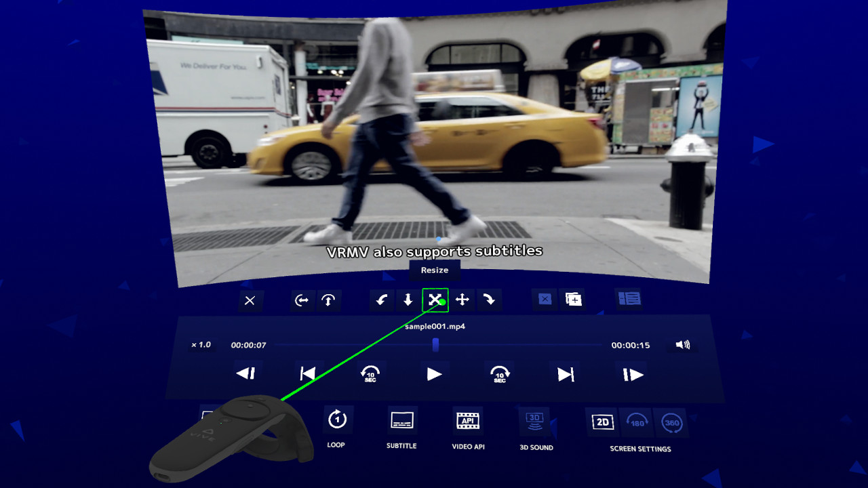868x488 pixels.
Task: Open the Video API panel
Action: click(x=468, y=420)
